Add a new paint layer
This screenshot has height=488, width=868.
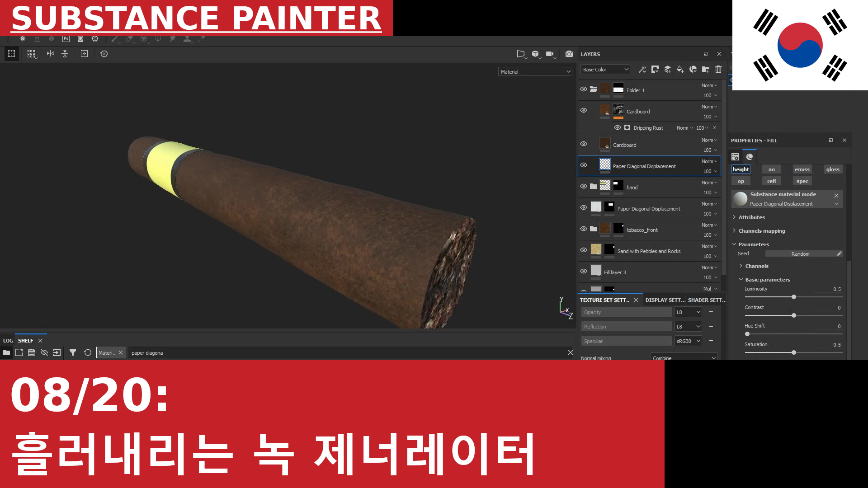[667, 69]
